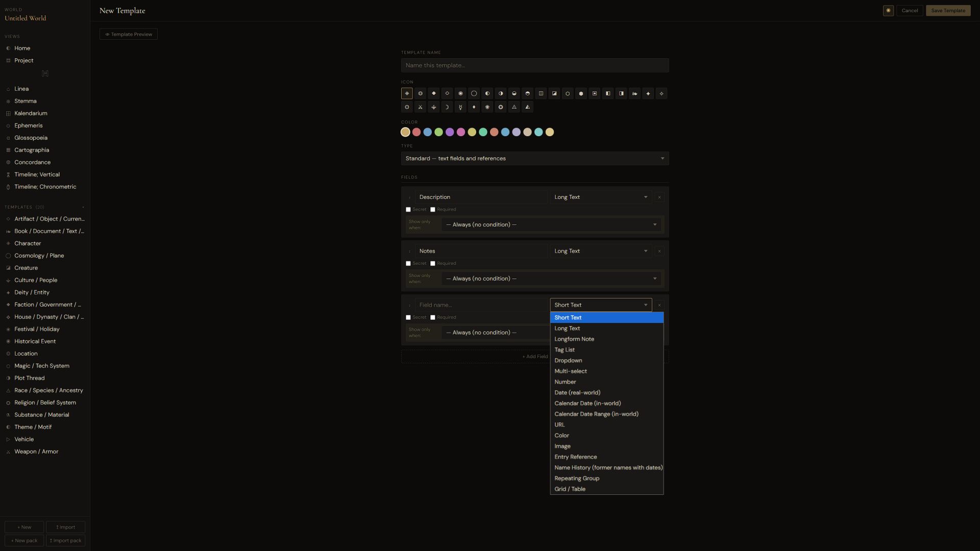Click the + New pack button

click(x=24, y=541)
